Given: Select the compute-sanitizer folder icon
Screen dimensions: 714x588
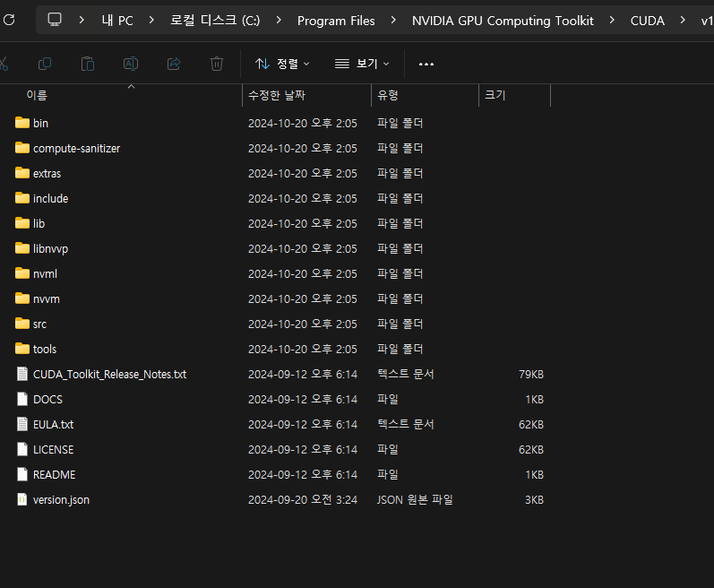Looking at the screenshot, I should tap(22, 148).
